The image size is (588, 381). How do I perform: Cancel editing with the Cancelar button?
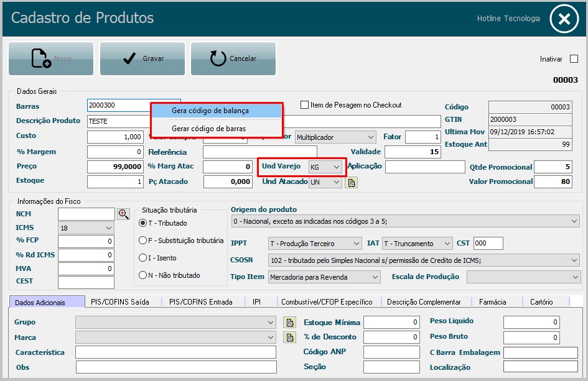(x=233, y=58)
